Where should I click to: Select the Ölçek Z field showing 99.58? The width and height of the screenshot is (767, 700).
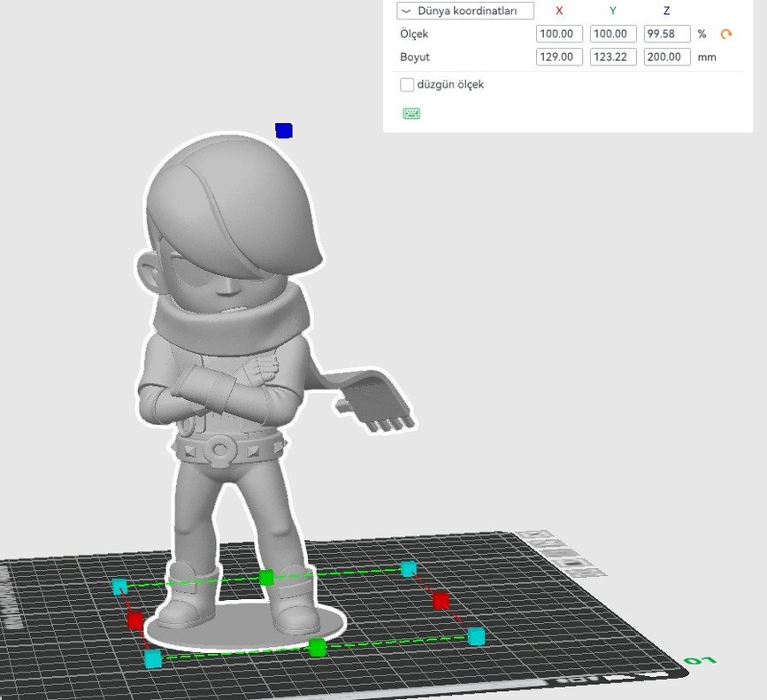tap(666, 34)
